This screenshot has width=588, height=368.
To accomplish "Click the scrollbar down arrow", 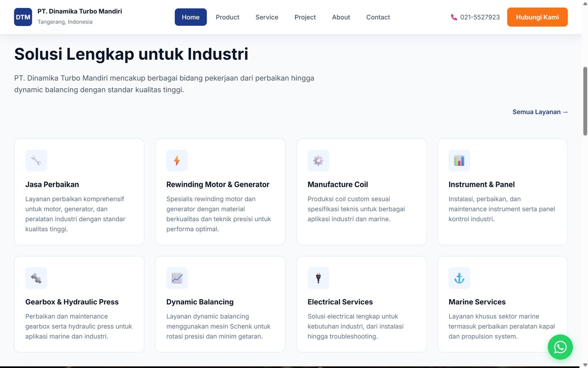I will [x=585, y=364].
